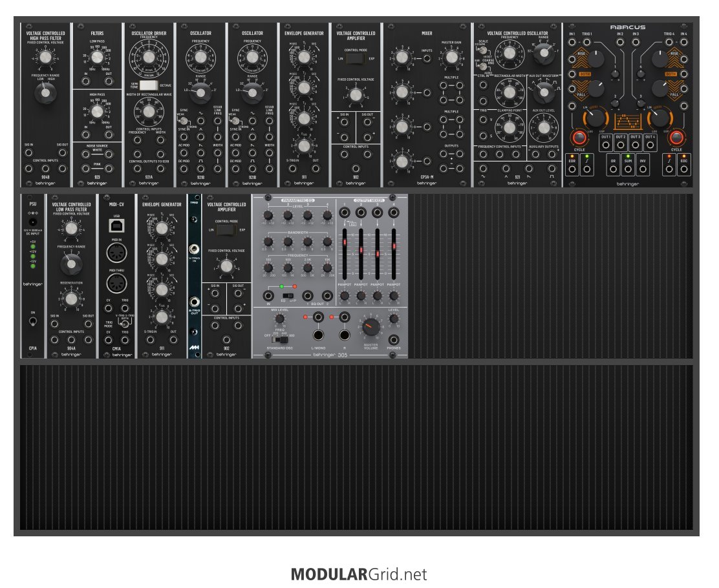
Task: Click the Abacus IN 2 jack
Action: [620, 42]
